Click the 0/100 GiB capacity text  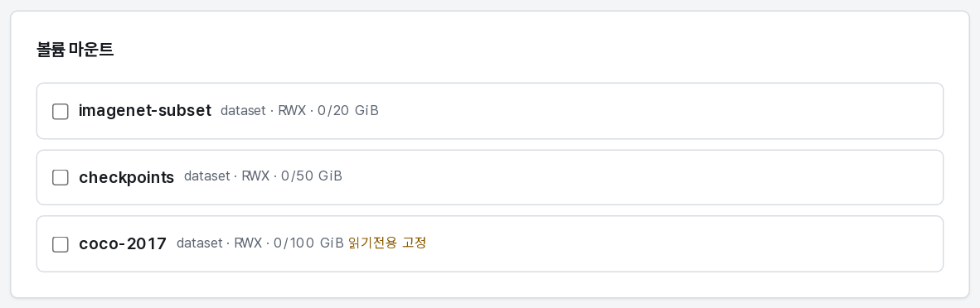(x=308, y=243)
